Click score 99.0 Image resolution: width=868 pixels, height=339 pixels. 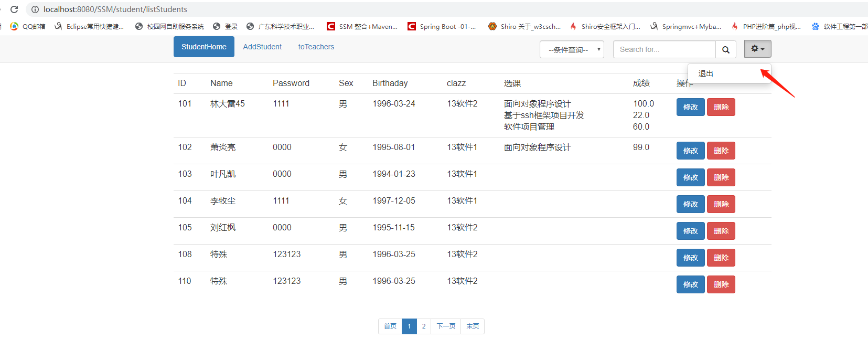(x=641, y=147)
